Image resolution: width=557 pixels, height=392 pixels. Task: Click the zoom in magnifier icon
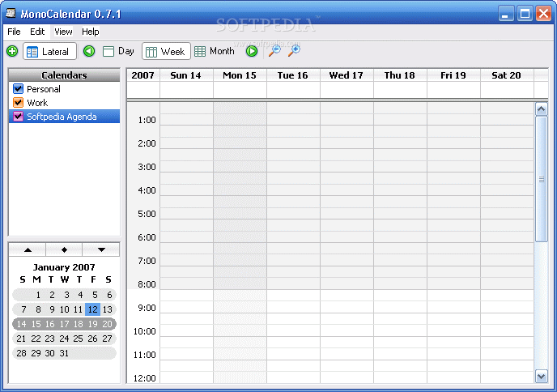(x=294, y=51)
